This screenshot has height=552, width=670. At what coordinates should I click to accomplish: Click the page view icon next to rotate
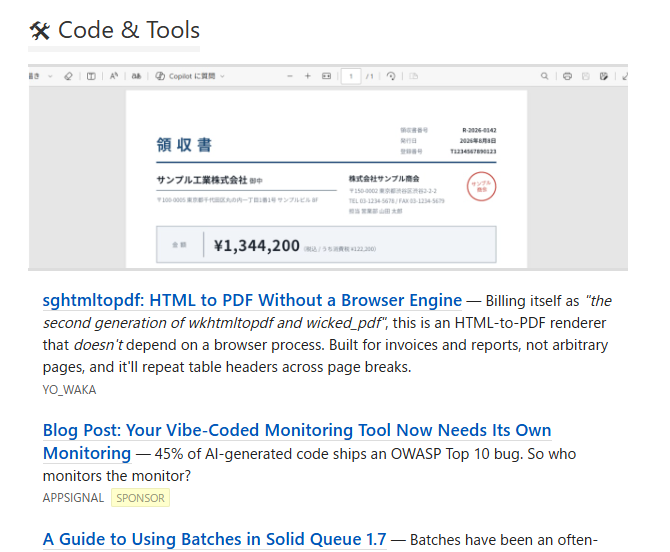click(414, 76)
